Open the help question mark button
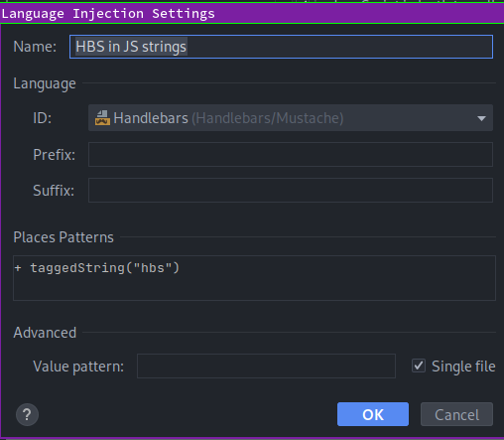 click(x=27, y=414)
